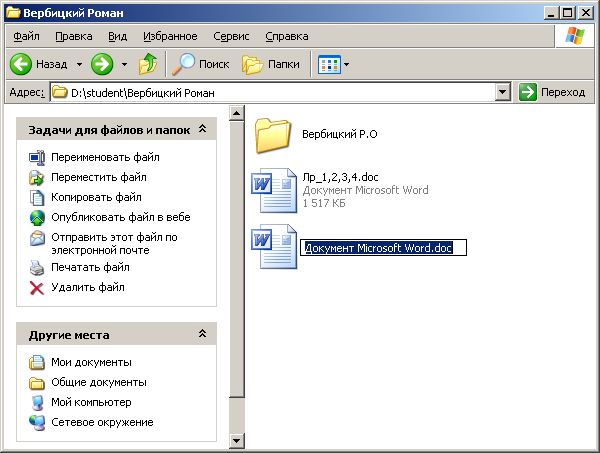The image size is (600, 453).
Task: Click the Переход button label
Action: 563,92
